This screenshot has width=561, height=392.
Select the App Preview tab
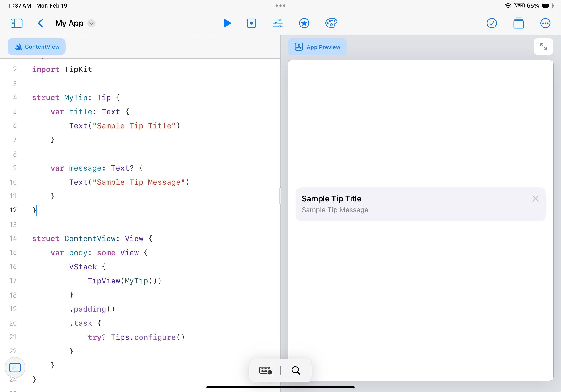pos(317,47)
